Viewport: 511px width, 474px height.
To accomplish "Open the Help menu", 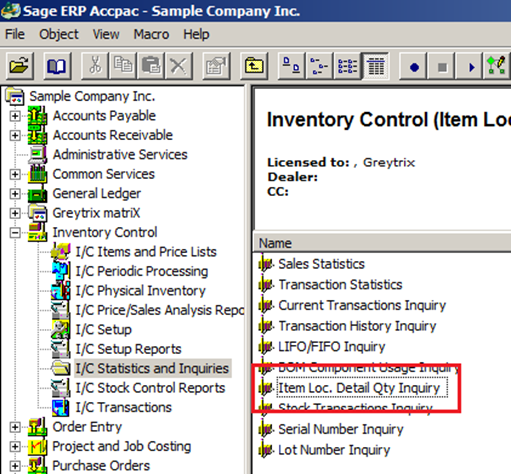I will [x=196, y=34].
